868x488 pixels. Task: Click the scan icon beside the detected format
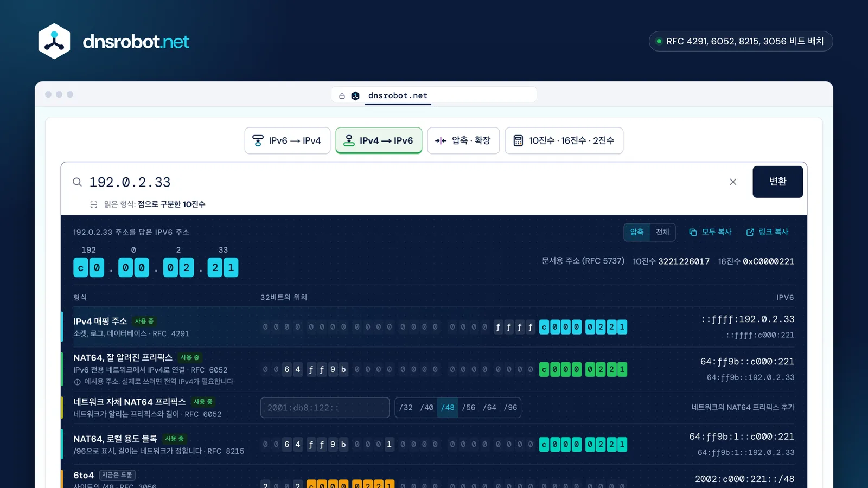[94, 204]
